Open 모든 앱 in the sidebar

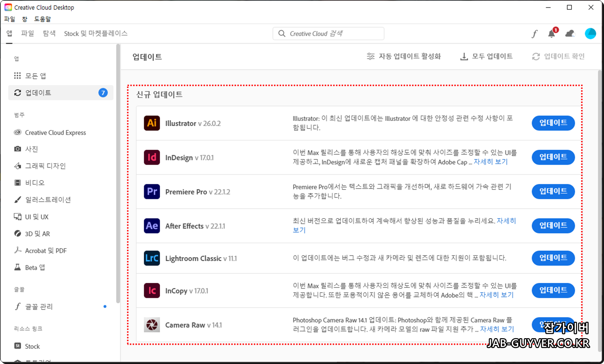coord(60,76)
